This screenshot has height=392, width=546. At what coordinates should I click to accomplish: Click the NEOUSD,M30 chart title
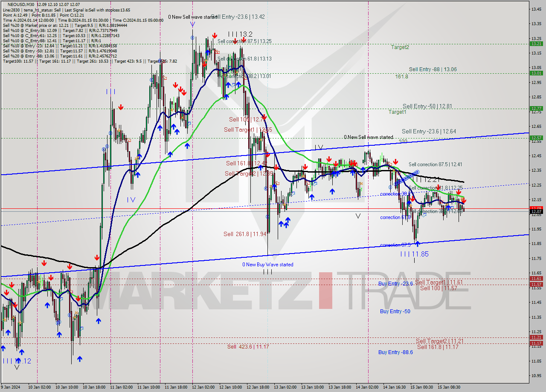point(20,4)
